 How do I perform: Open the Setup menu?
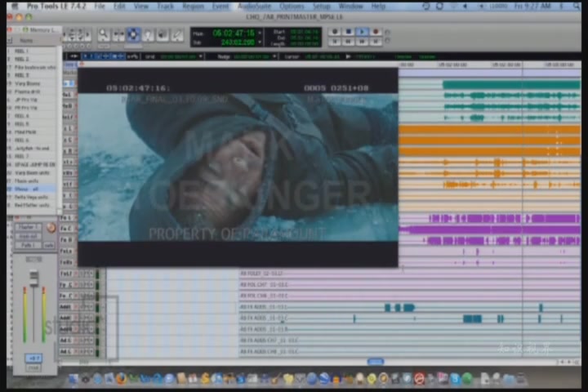pos(322,6)
